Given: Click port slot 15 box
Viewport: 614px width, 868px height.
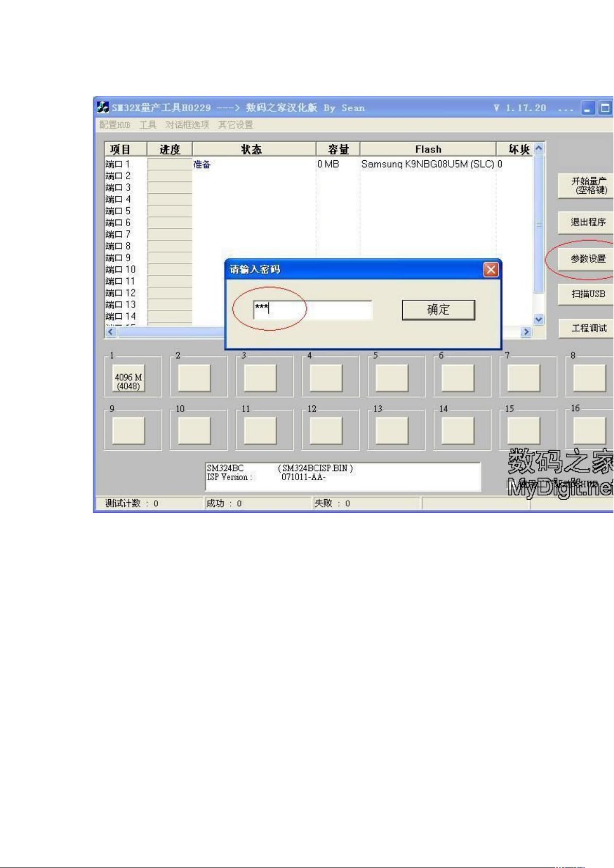Looking at the screenshot, I should pyautogui.click(x=524, y=431).
